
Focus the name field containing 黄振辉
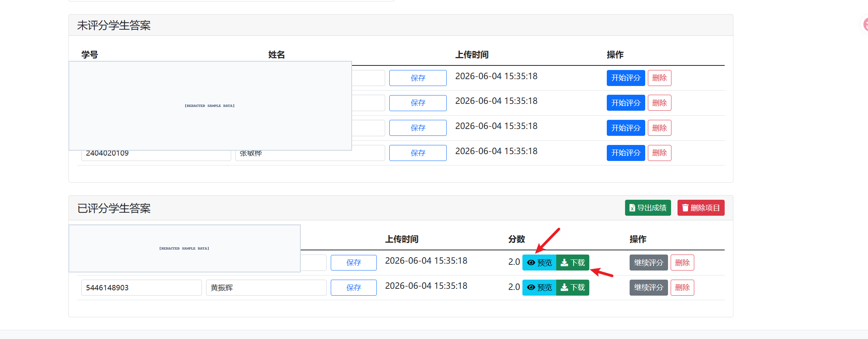click(x=266, y=288)
